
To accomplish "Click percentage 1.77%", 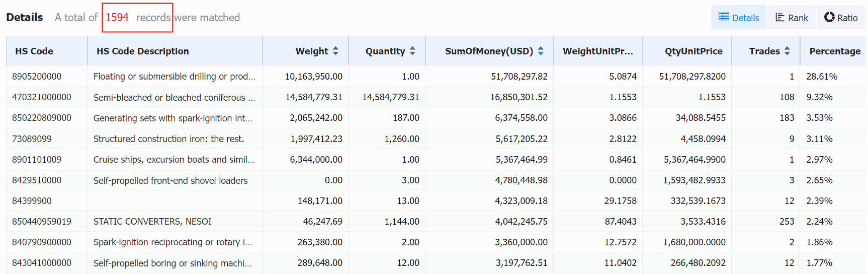I will click(x=820, y=263).
